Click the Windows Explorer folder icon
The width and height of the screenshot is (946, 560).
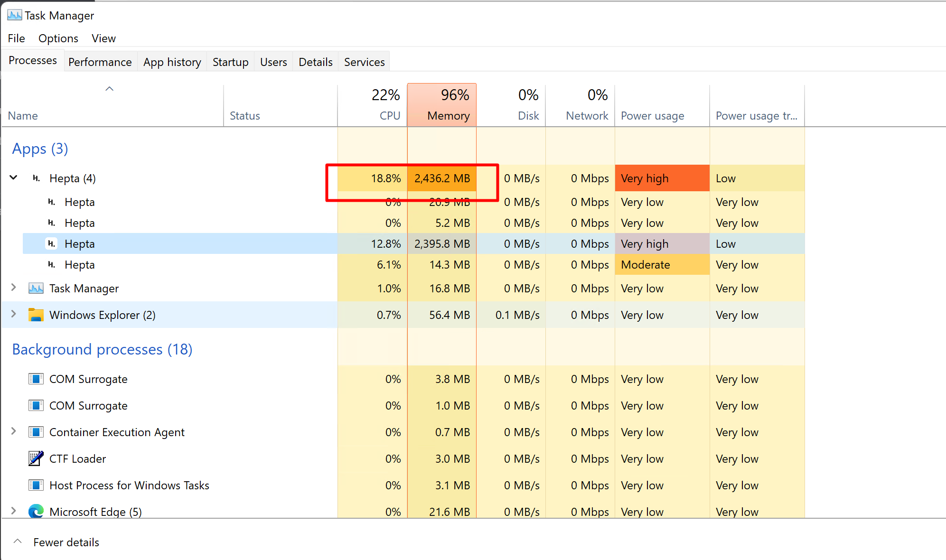click(x=36, y=315)
